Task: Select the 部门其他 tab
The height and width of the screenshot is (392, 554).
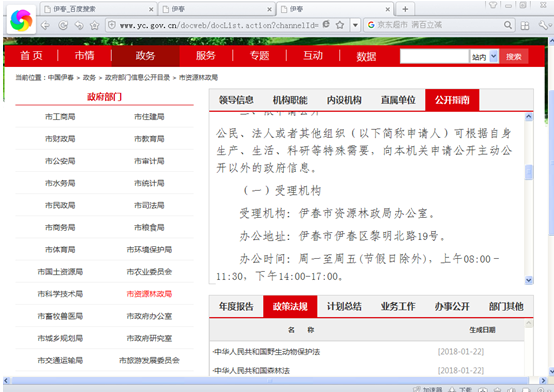Action: click(506, 306)
